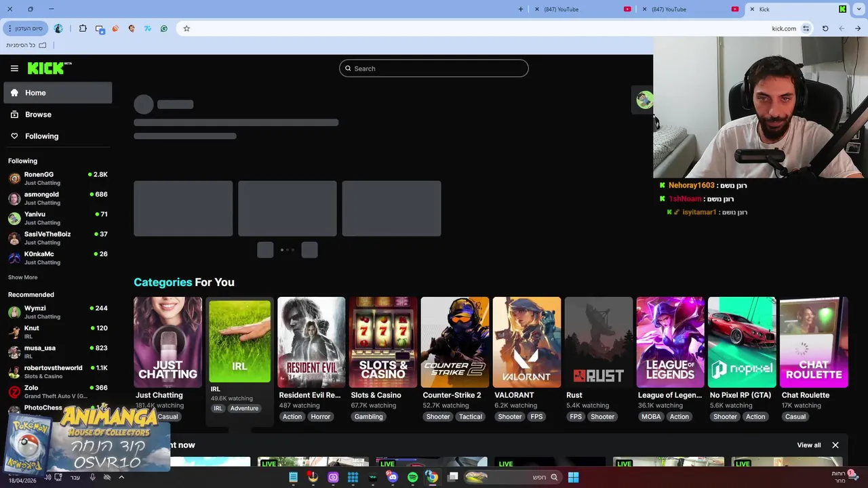Image resolution: width=868 pixels, height=488 pixels.
Task: Open the Slots & Casino category cover
Action: [383, 342]
